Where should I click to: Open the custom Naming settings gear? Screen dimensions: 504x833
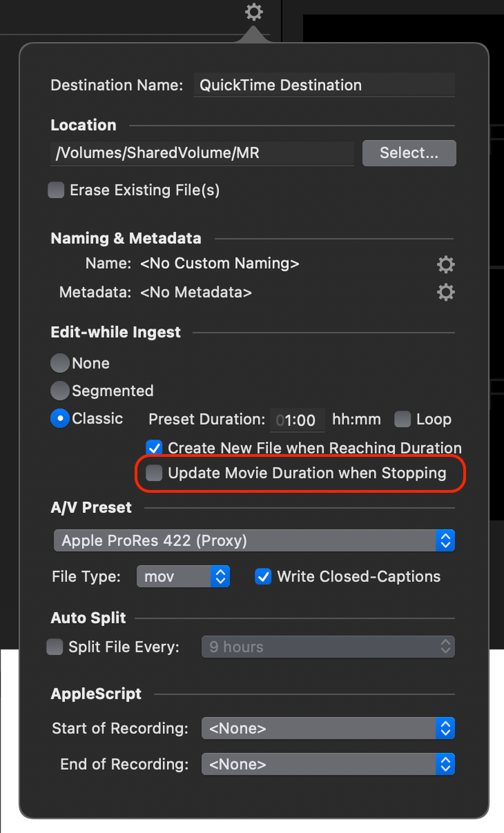(x=445, y=264)
